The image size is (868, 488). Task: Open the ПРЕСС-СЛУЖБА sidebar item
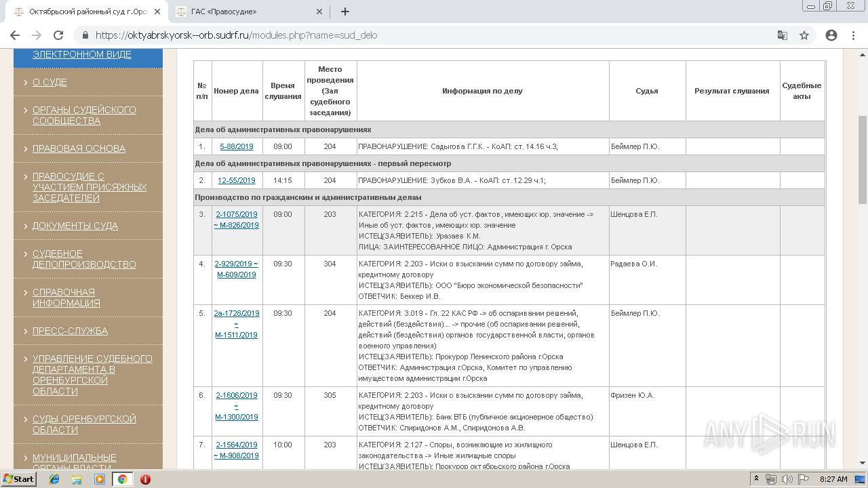tap(70, 331)
